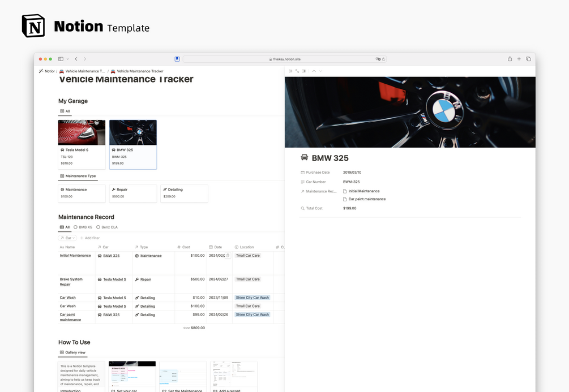This screenshot has height=392, width=569.
Task: Open a new tab with plus icon
Action: (519, 59)
